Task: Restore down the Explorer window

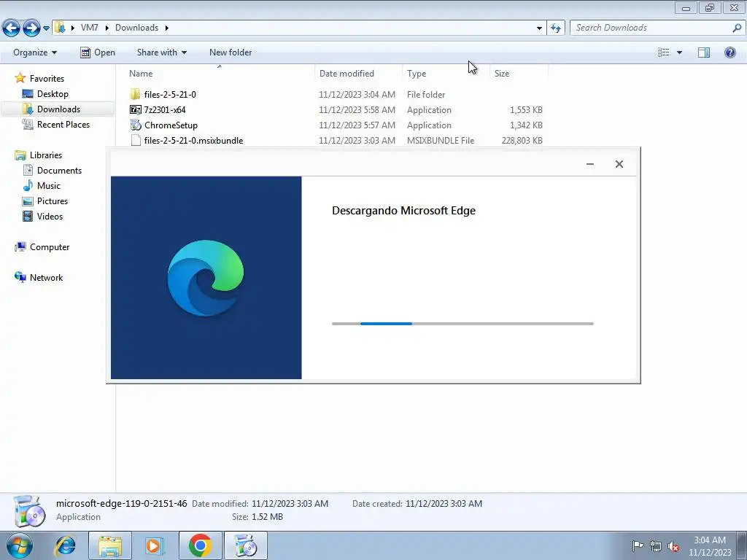Action: (x=710, y=7)
